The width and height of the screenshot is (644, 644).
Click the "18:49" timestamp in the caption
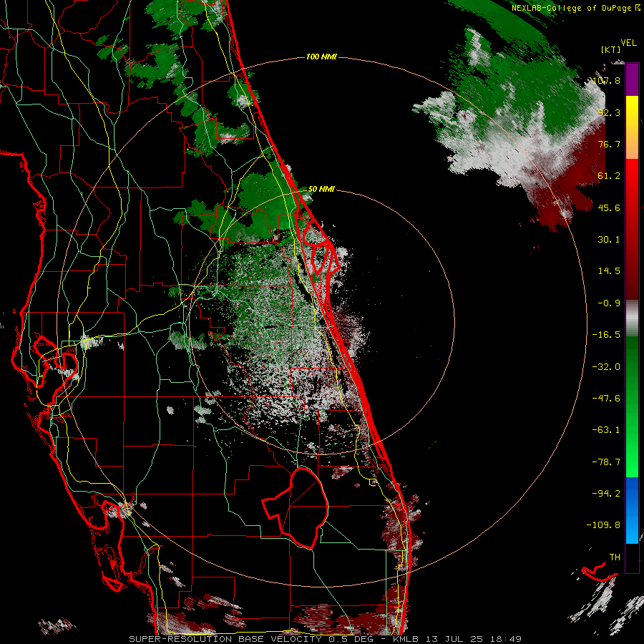[x=507, y=639]
